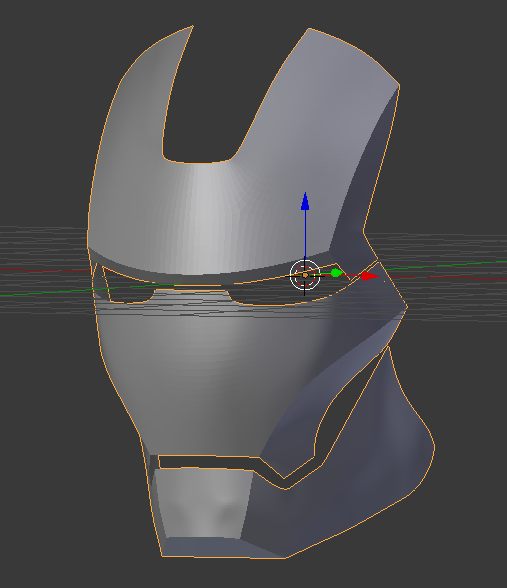
Task: Click the green Y-axis handle of the gizmo
Action: pos(336,273)
